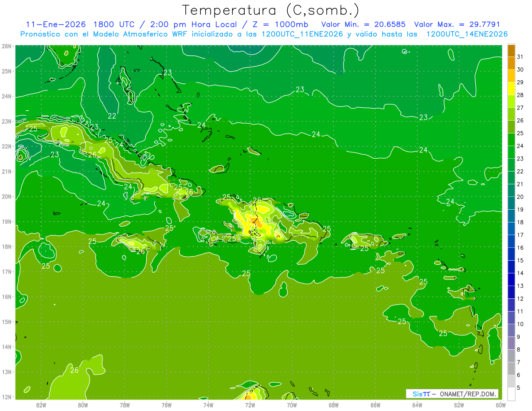
Task: Click the orange swatch between 30 and 31
Action: (x=511, y=63)
